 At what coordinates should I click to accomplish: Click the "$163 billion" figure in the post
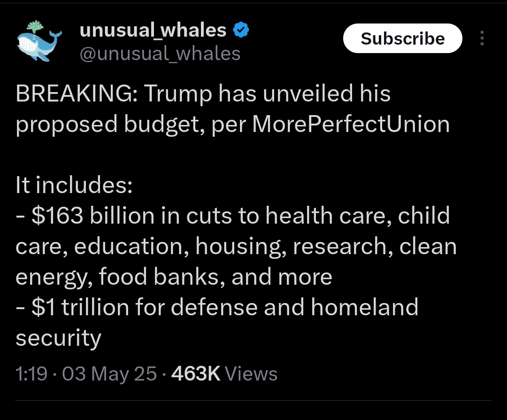click(x=92, y=216)
